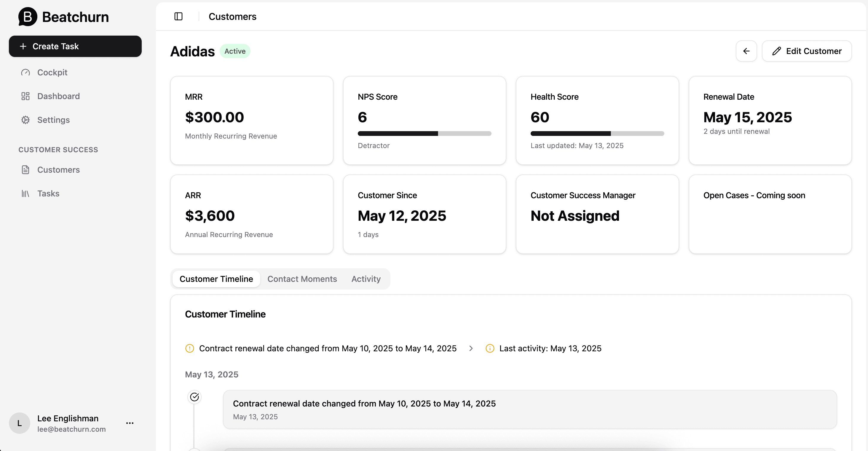Click the plus icon in Create Task

pos(23,46)
